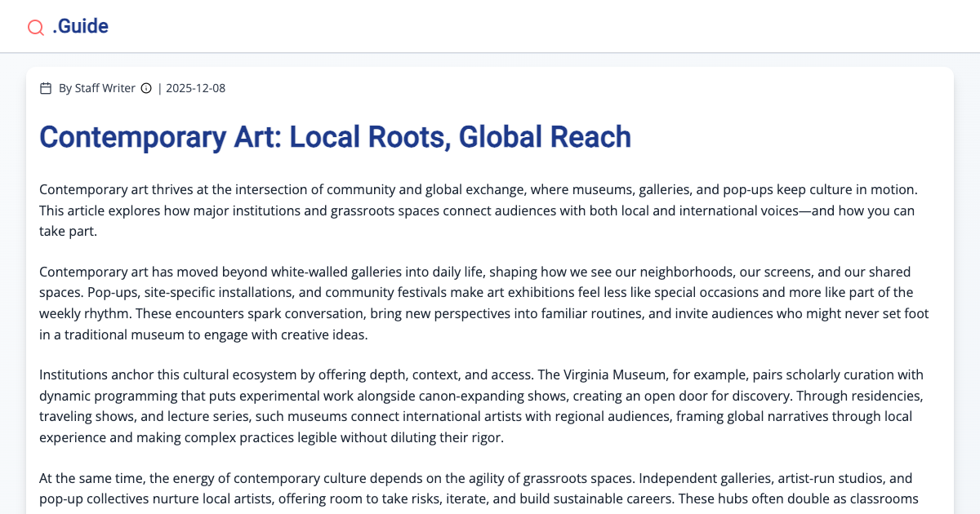The width and height of the screenshot is (980, 514).
Task: Click the info icon after Staff Writer
Action: pyautogui.click(x=146, y=88)
